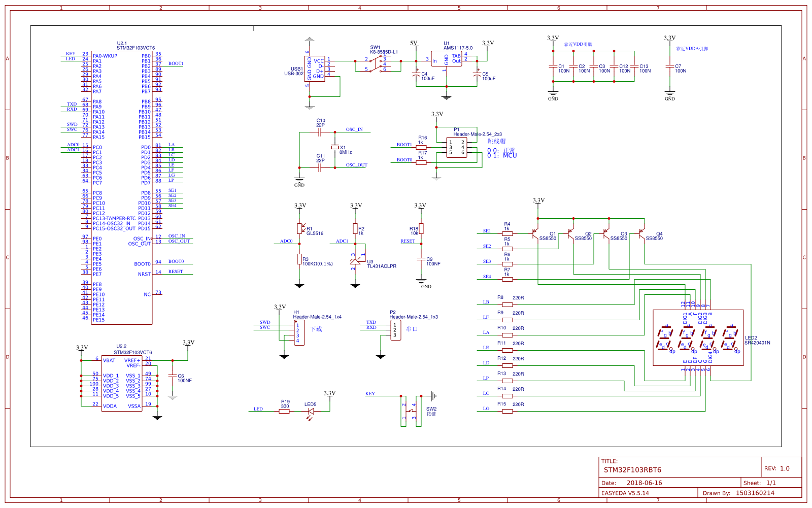Click the BOOT0 net label near R17
The image size is (812, 508).
point(404,160)
